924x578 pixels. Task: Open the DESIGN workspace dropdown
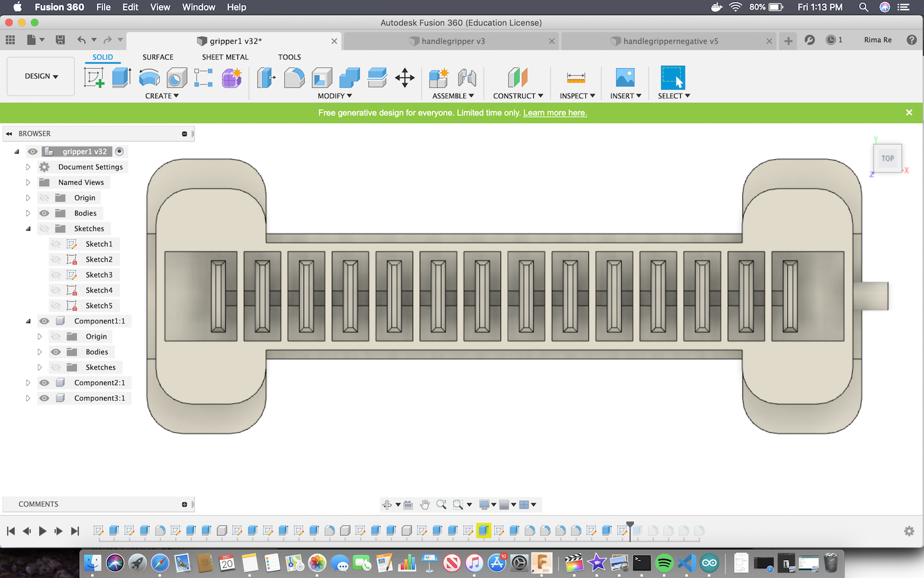pyautogui.click(x=41, y=76)
